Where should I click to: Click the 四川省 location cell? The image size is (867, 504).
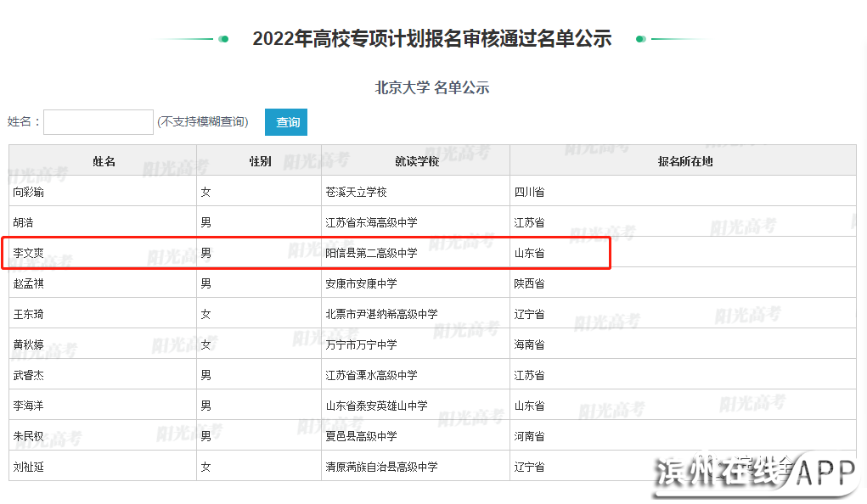tap(529, 192)
